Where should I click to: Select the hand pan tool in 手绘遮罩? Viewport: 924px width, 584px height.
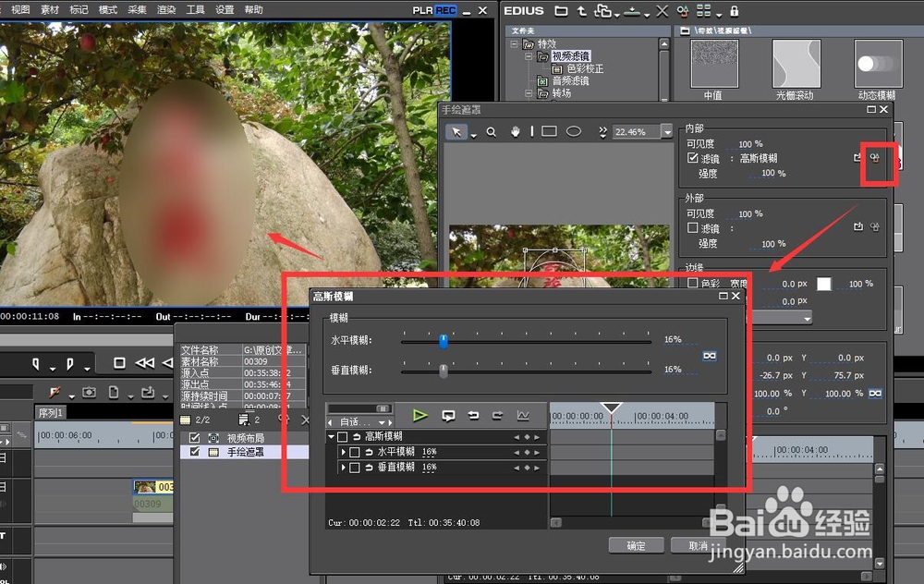[515, 131]
